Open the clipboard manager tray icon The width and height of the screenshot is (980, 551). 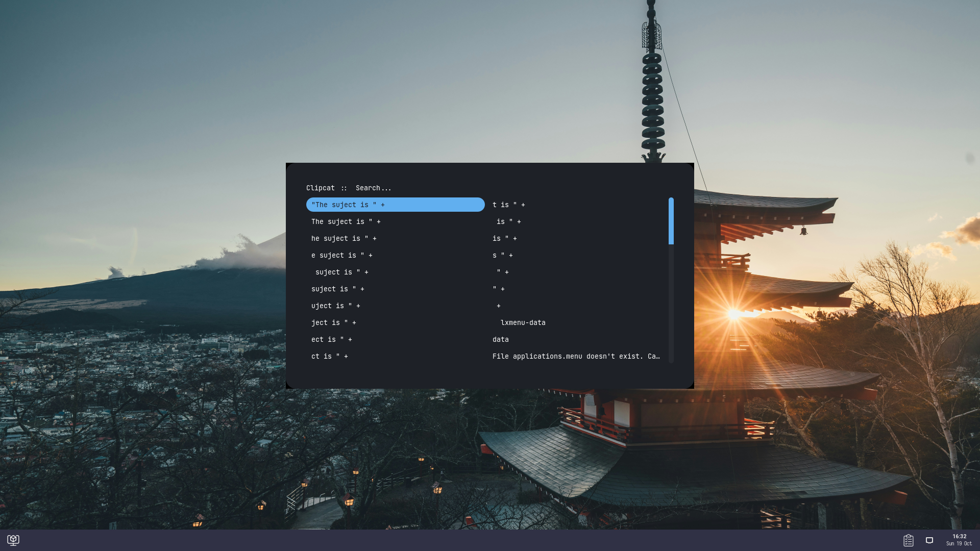tap(908, 540)
